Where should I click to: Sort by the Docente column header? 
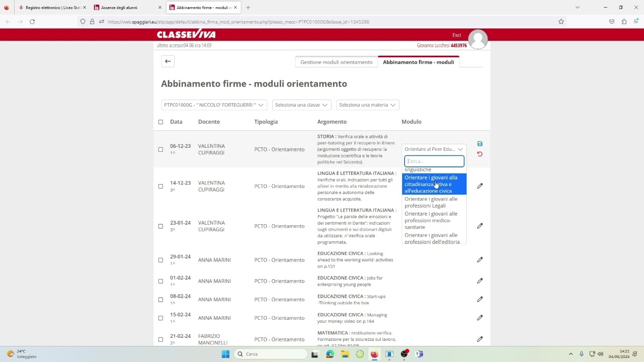click(209, 122)
